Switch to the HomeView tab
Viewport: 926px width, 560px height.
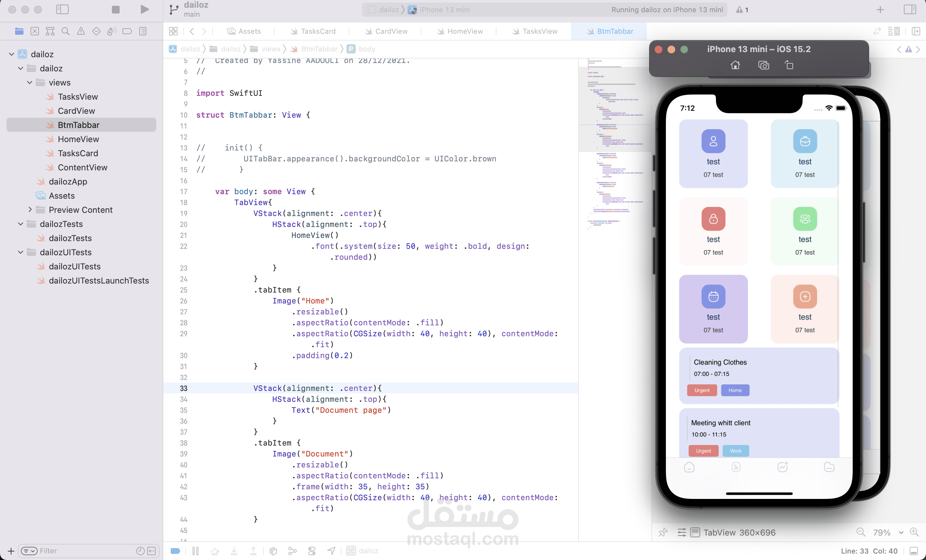(x=459, y=31)
